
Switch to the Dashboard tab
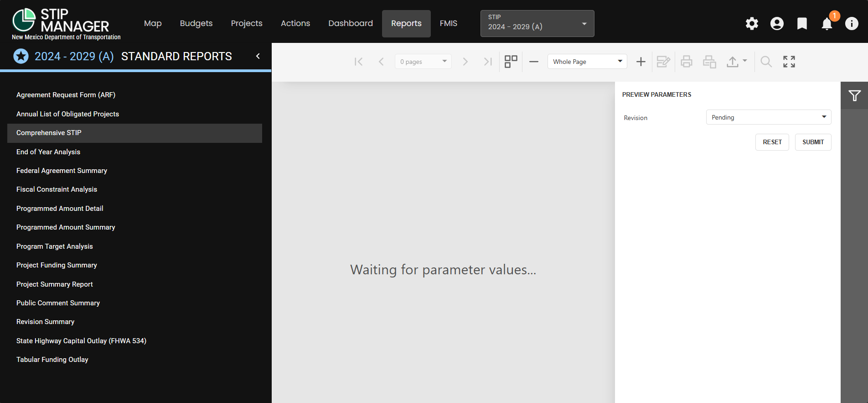coord(351,23)
